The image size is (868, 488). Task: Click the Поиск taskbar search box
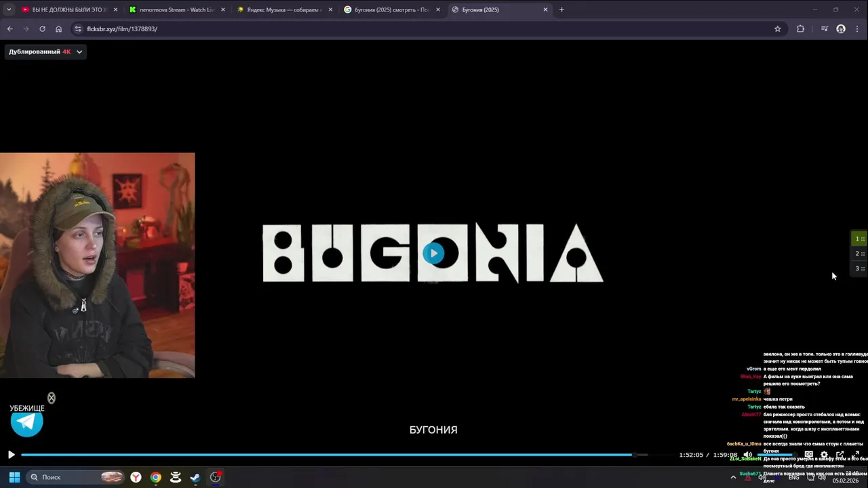click(76, 477)
